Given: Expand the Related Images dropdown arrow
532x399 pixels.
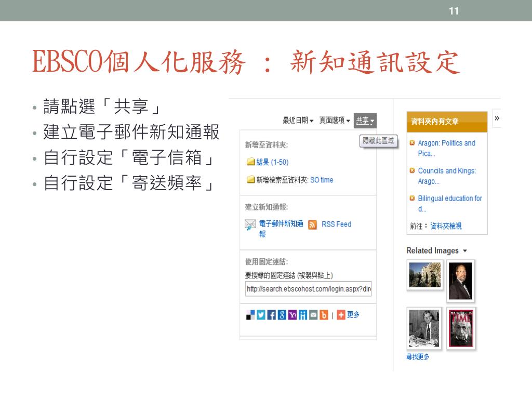Looking at the screenshot, I should click(465, 251).
